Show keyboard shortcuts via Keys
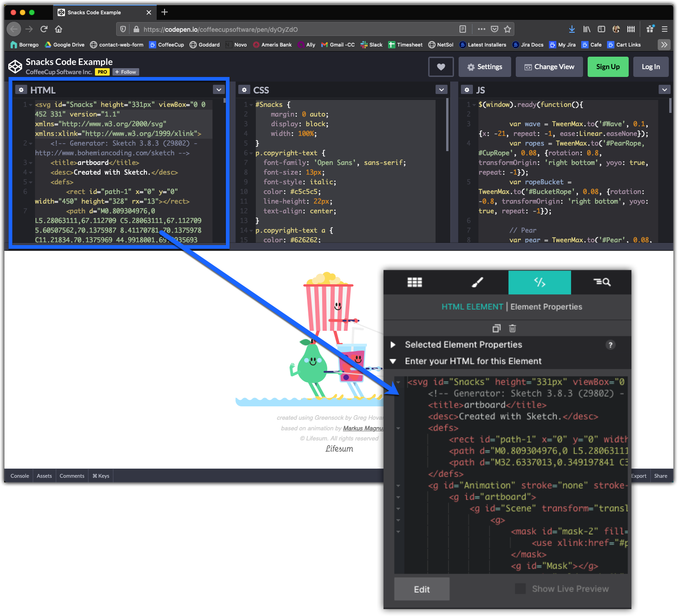 click(101, 476)
